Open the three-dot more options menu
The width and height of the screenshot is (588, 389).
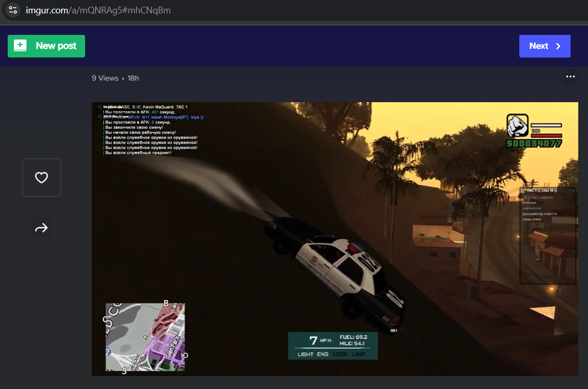[x=570, y=77]
